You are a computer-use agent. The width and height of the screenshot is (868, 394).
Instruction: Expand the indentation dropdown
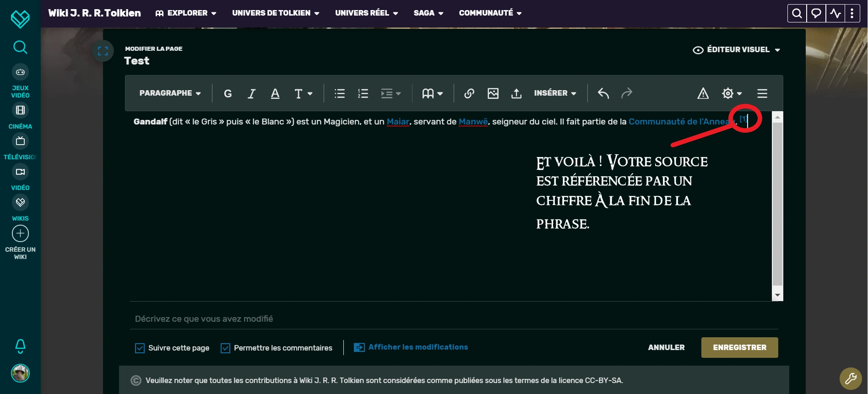coord(391,93)
